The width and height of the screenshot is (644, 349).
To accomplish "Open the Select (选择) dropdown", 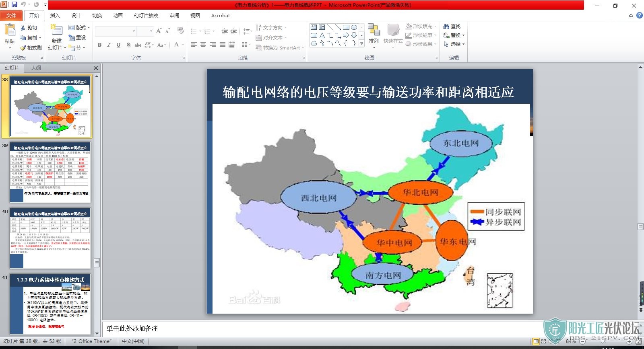I will (454, 44).
